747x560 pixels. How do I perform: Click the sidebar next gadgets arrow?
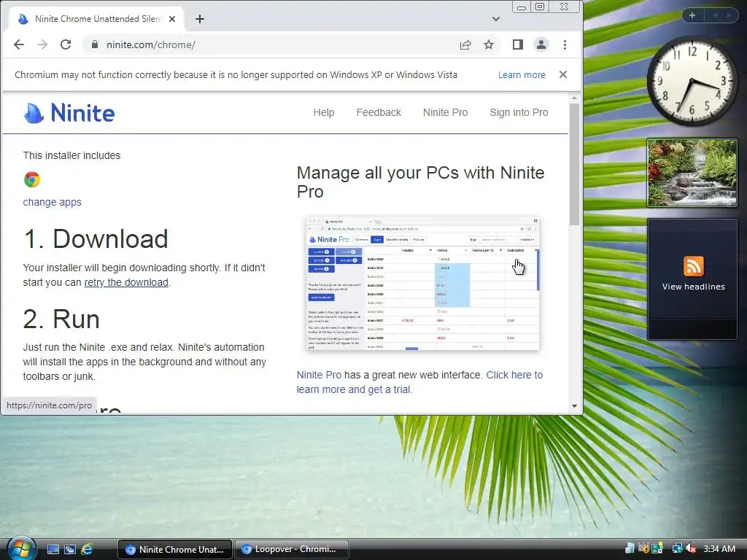pyautogui.click(x=729, y=15)
